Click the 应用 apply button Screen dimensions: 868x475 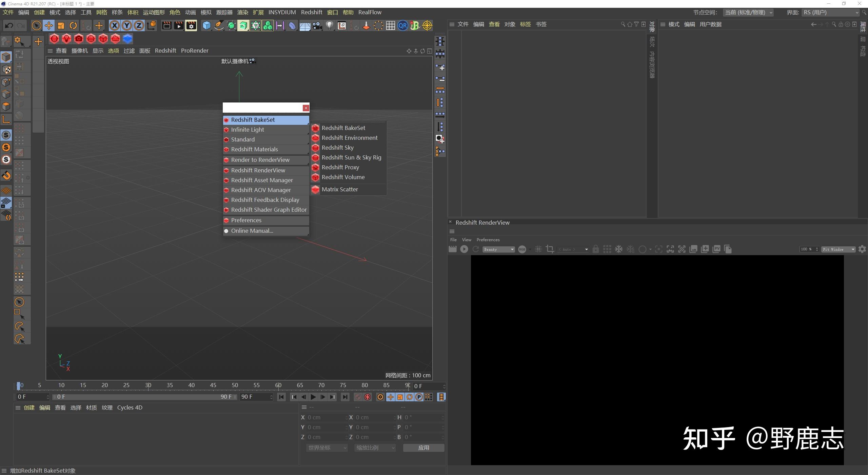coord(423,448)
